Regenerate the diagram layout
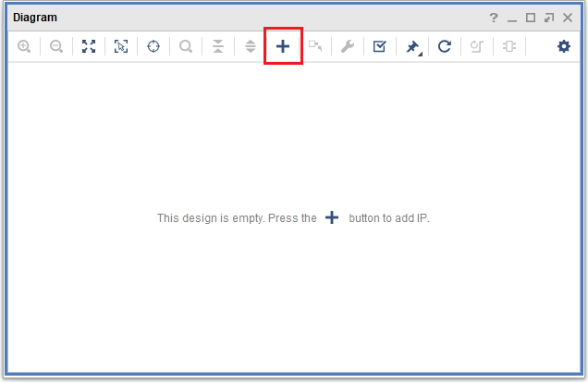 [445, 46]
